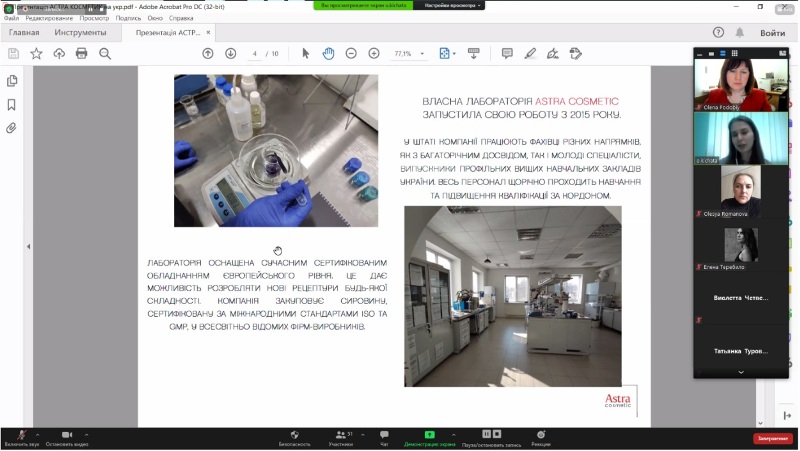Switch to the Инструменты tab
This screenshot has width=800, height=451.
(80, 32)
